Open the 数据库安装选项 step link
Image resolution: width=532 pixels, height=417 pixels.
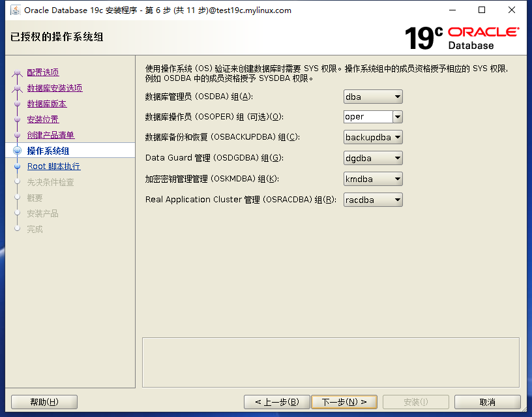coord(55,88)
